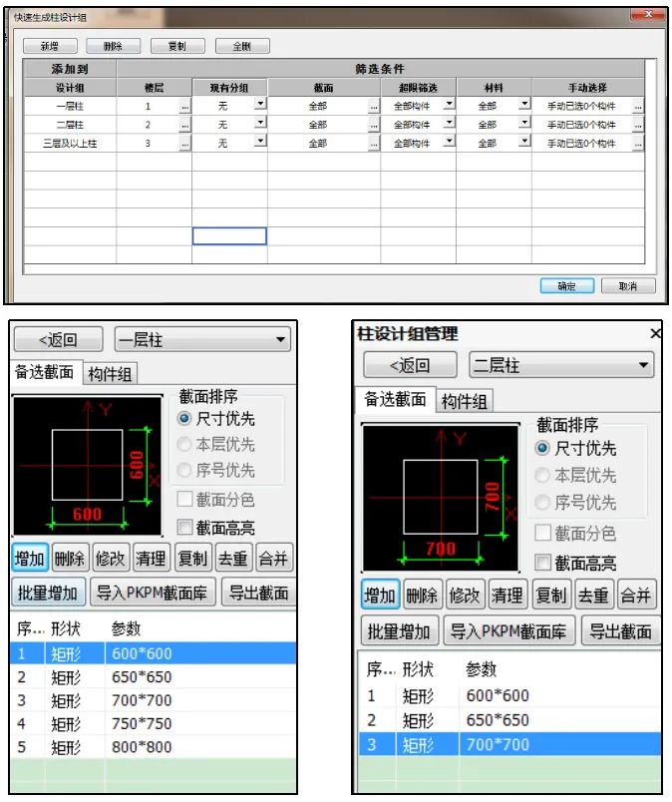Click 导出截面 in 一层柱 panel
Screen dimensions: 672x802
pyautogui.click(x=259, y=593)
